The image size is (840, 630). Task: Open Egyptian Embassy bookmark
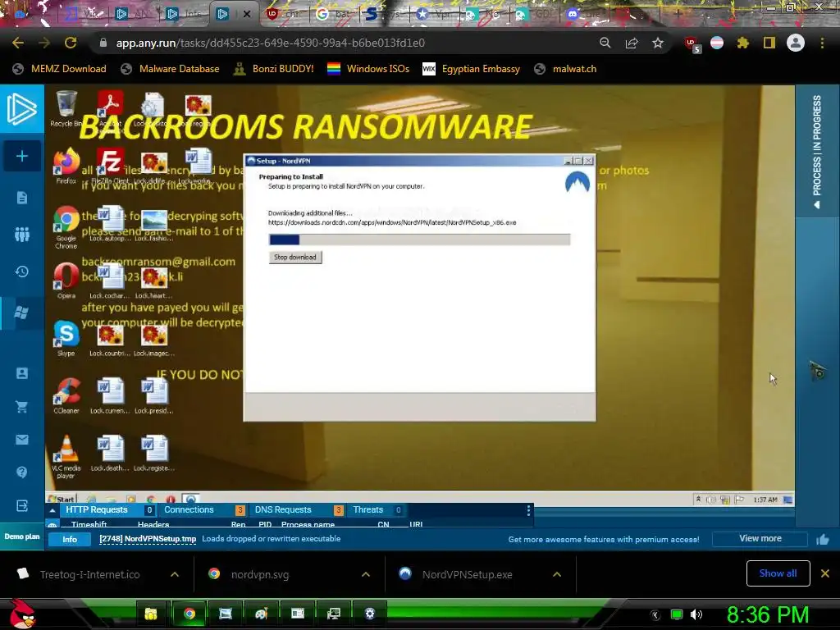pyautogui.click(x=472, y=69)
